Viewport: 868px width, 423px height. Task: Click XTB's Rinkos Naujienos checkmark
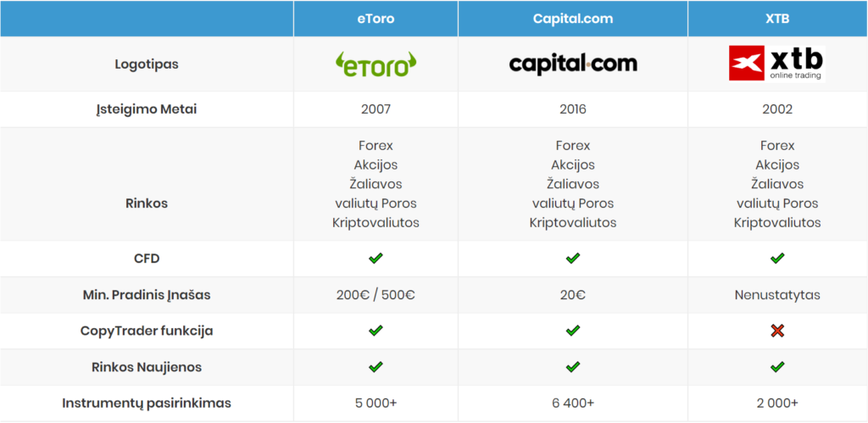[777, 366]
